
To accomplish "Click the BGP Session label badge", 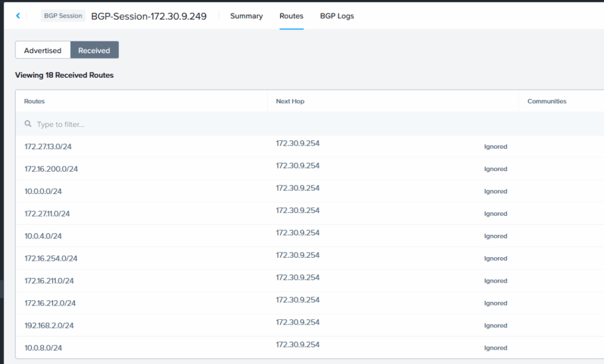I will pyautogui.click(x=63, y=16).
